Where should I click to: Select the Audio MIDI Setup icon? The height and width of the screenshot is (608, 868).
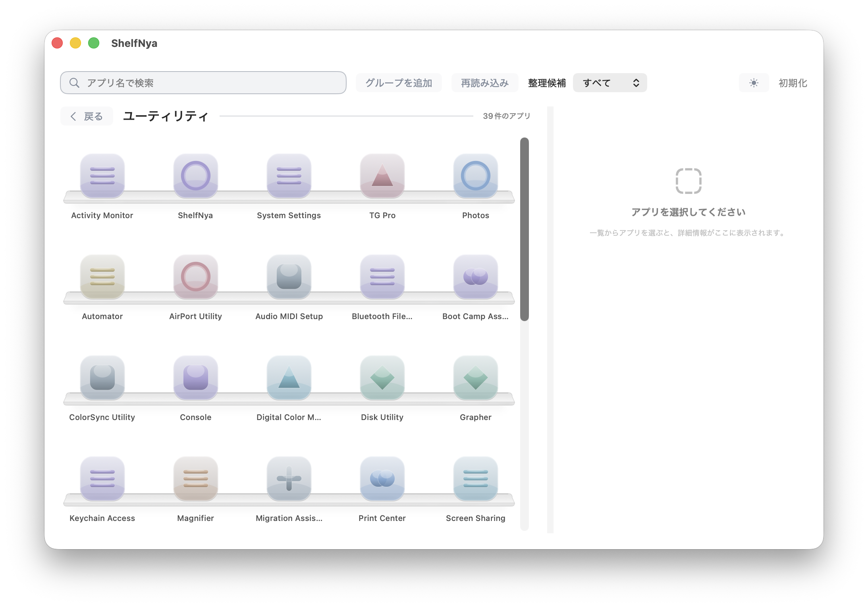click(x=289, y=277)
